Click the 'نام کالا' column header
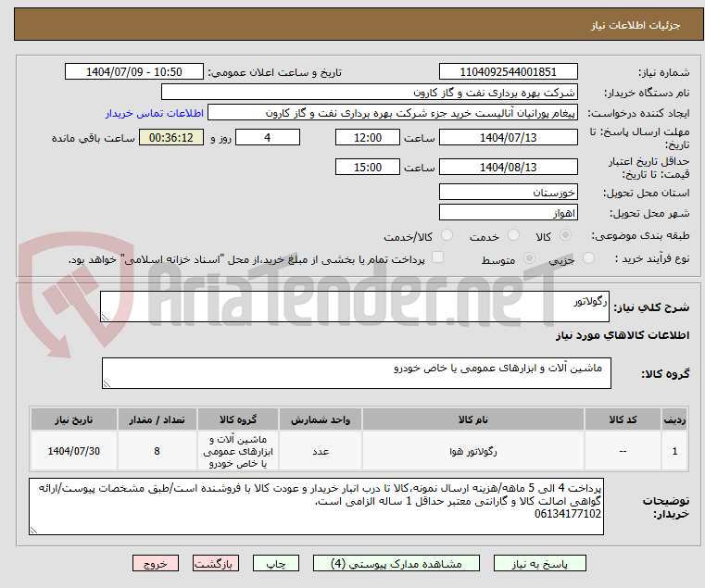 tap(473, 419)
